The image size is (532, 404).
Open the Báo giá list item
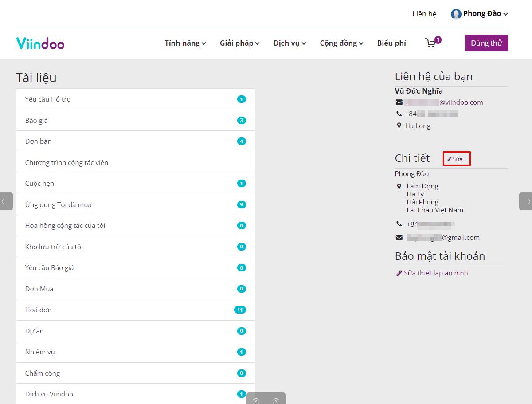tap(136, 120)
